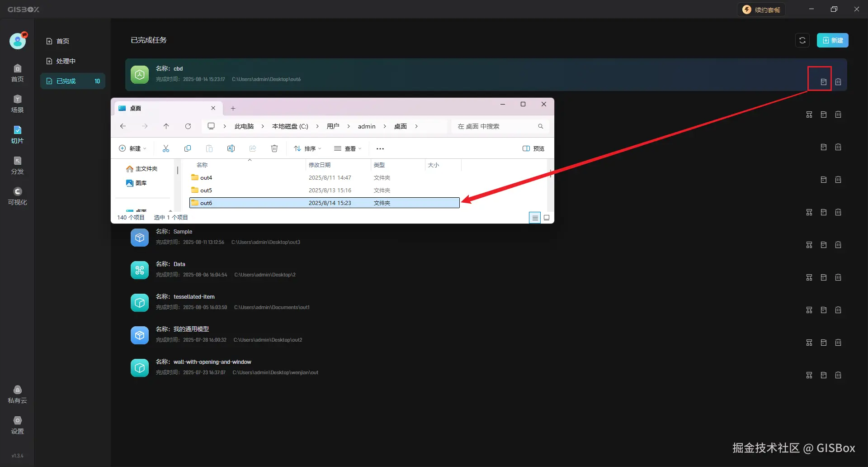868x467 pixels.
Task: Open the 处理中 task list
Action: (72, 61)
